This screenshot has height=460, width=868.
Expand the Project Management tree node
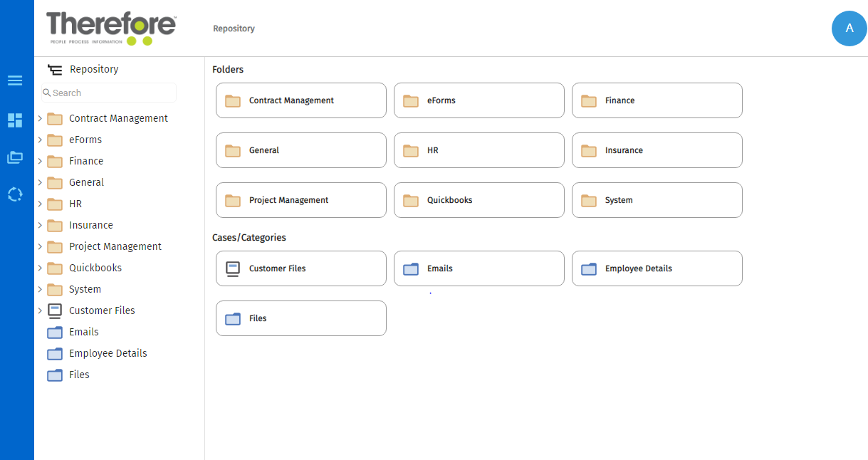[x=40, y=247]
